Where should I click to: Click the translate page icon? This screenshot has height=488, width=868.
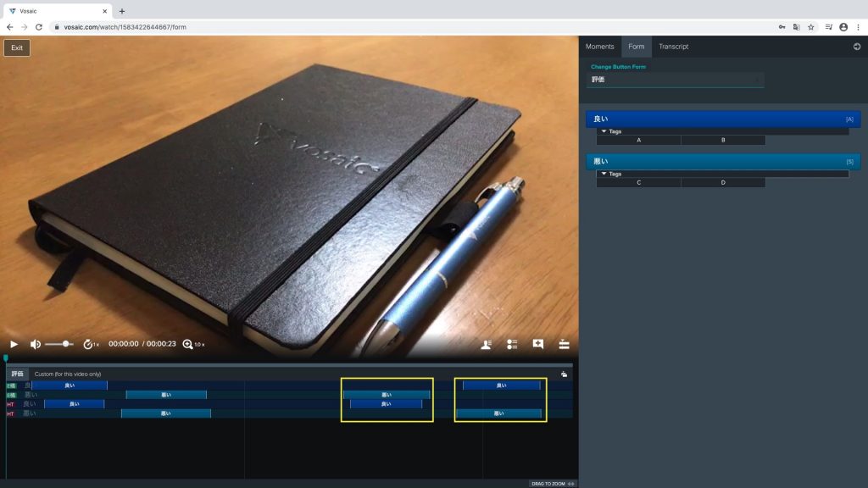coord(797,27)
